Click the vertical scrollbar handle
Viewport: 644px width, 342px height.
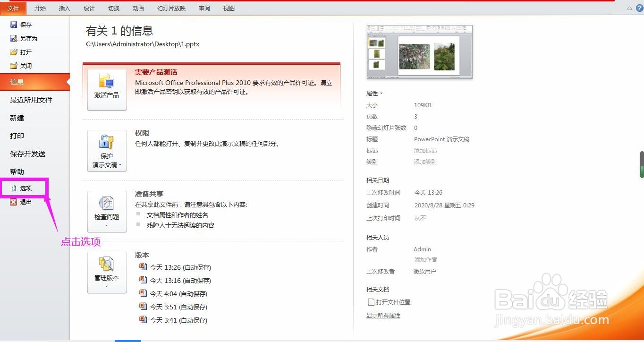coord(642,164)
